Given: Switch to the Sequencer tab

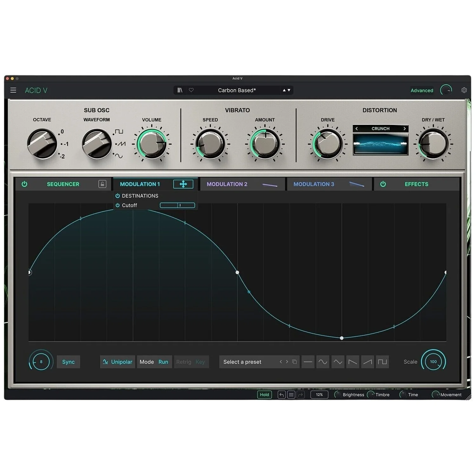Looking at the screenshot, I should coord(63,184).
